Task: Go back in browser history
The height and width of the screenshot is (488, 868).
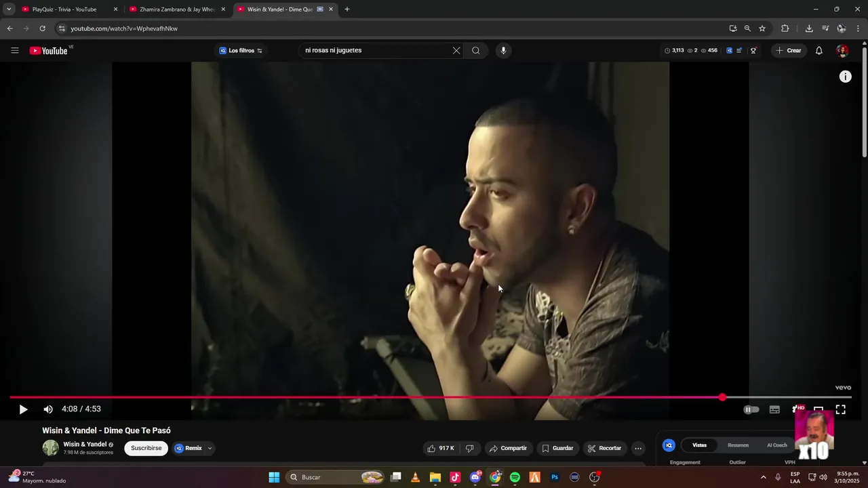Action: [x=9, y=28]
